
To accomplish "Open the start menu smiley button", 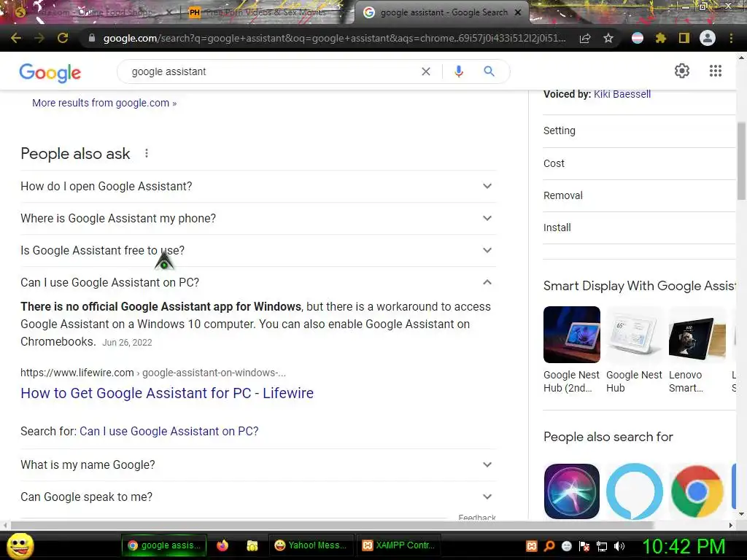I will click(x=20, y=545).
